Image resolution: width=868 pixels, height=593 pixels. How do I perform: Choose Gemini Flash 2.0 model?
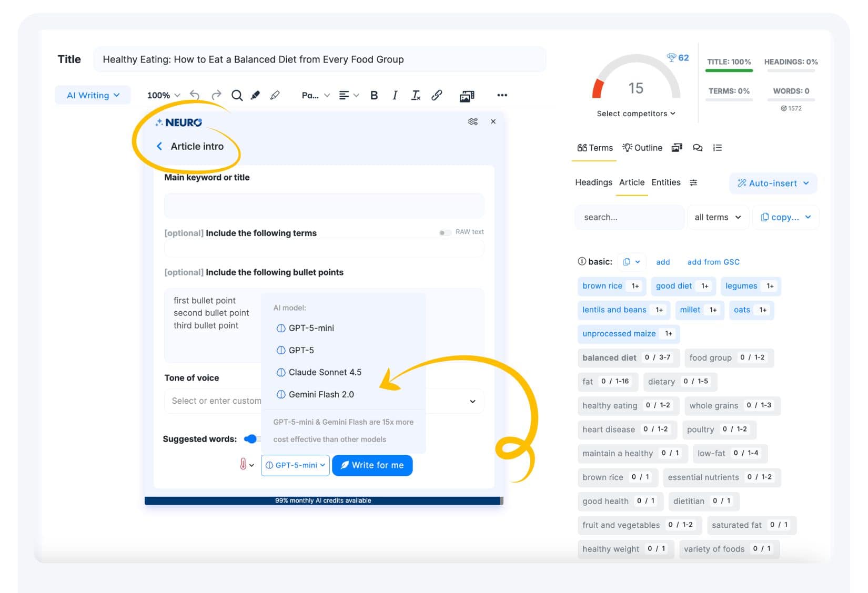315,394
